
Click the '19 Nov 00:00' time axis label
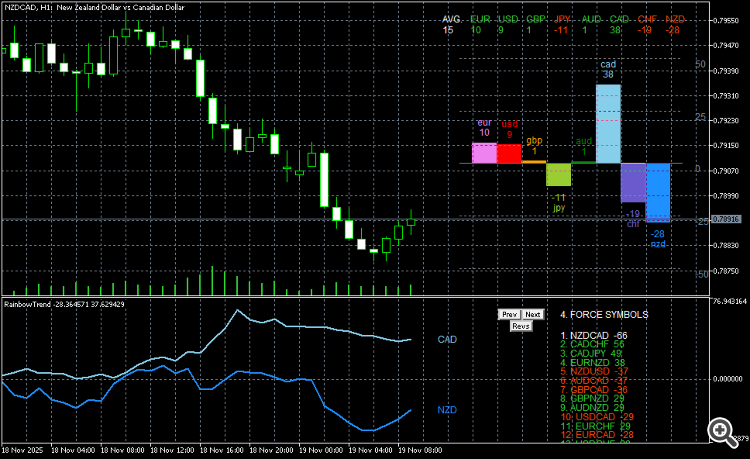(x=321, y=450)
